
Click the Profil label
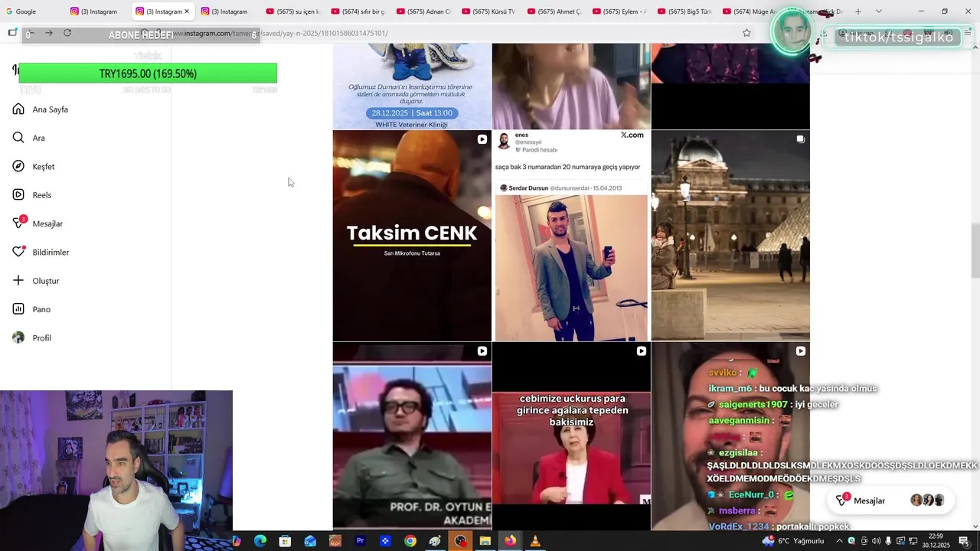(x=42, y=338)
